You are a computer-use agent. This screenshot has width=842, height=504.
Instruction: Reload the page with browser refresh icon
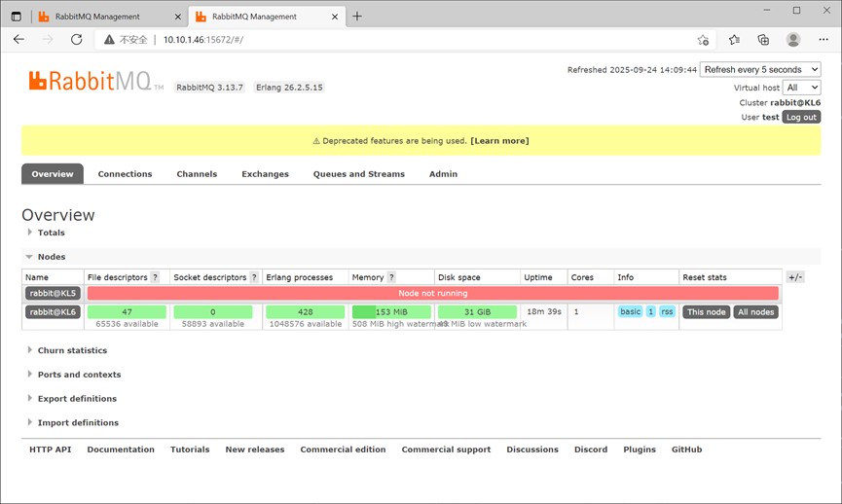tap(77, 40)
